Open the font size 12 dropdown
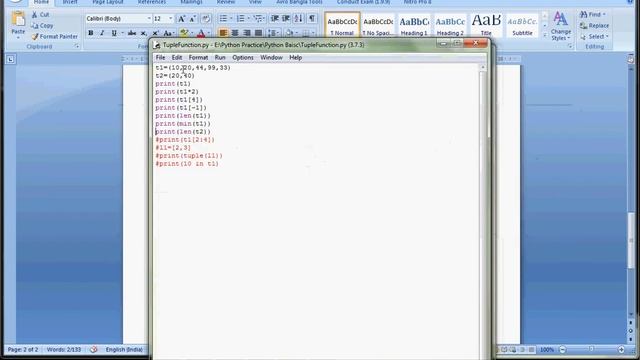Image resolution: width=640 pixels, height=360 pixels. pos(171,19)
